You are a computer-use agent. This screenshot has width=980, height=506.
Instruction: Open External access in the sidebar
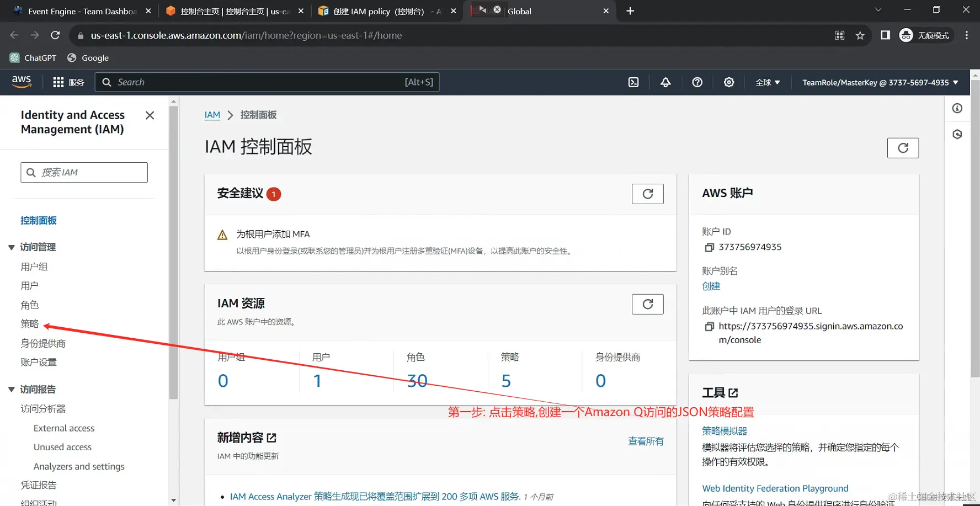pyautogui.click(x=64, y=428)
